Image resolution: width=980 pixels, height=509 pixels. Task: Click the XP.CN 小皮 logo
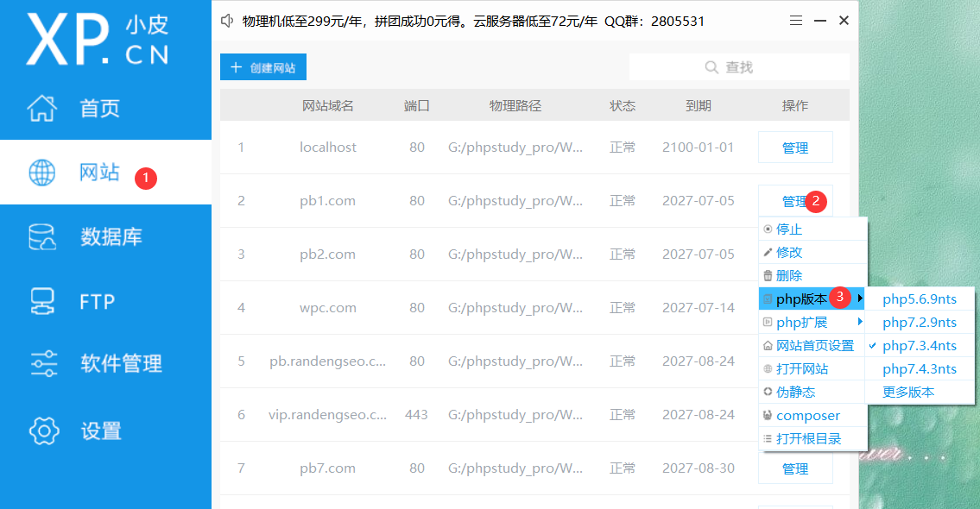(x=98, y=39)
